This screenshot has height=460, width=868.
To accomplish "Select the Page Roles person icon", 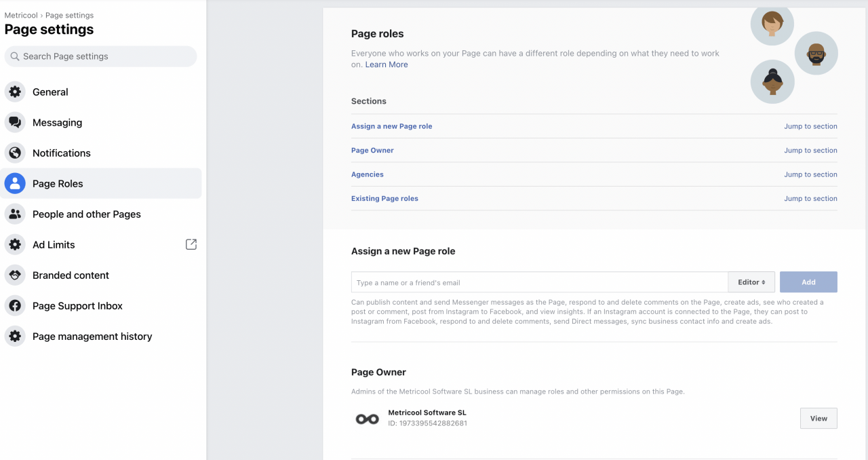I will pyautogui.click(x=15, y=183).
